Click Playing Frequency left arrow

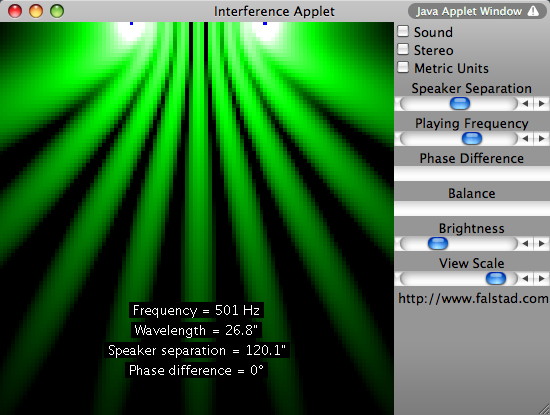[525, 139]
